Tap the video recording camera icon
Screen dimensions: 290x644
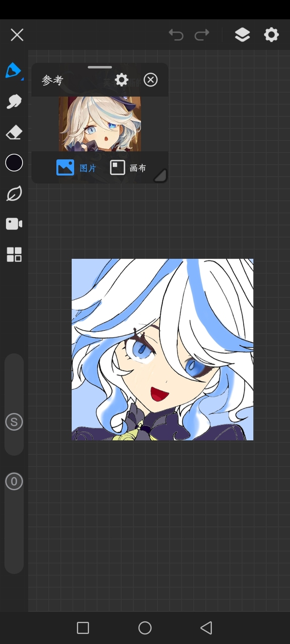[14, 224]
